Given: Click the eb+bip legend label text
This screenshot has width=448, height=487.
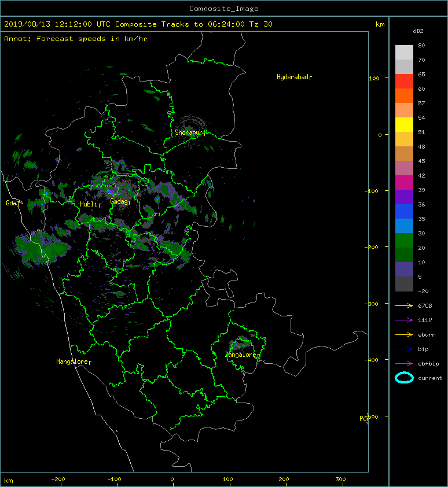Looking at the screenshot, I should click(428, 364).
